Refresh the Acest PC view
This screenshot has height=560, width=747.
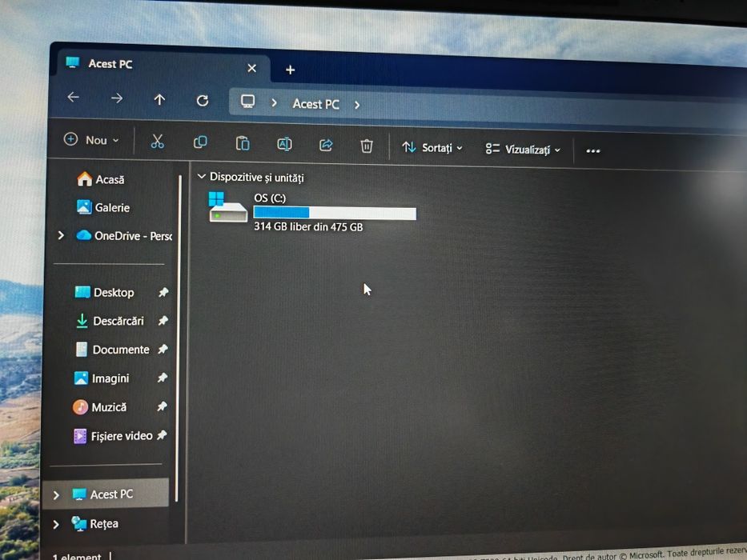203,101
